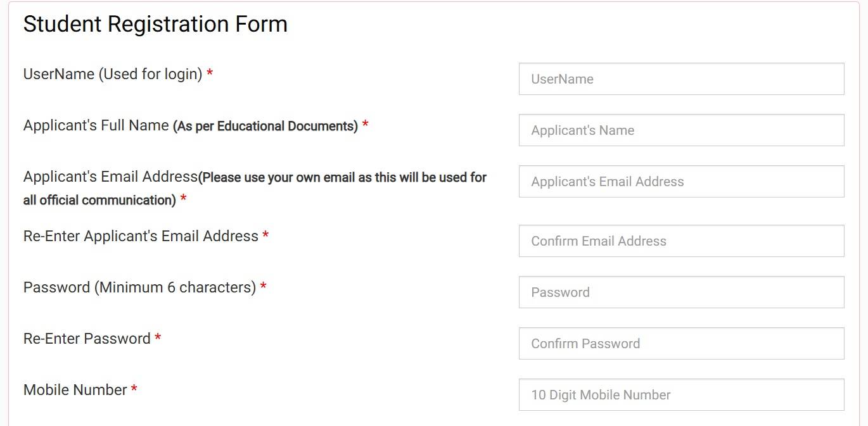Focus the Password input box
The width and height of the screenshot is (868, 426).
tap(681, 292)
